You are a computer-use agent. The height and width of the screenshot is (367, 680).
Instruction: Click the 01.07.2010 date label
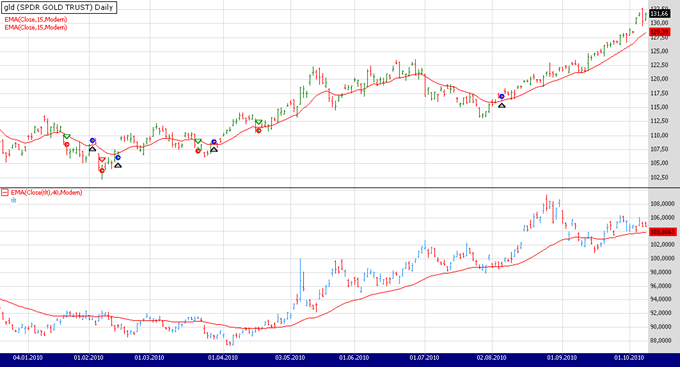[424, 357]
